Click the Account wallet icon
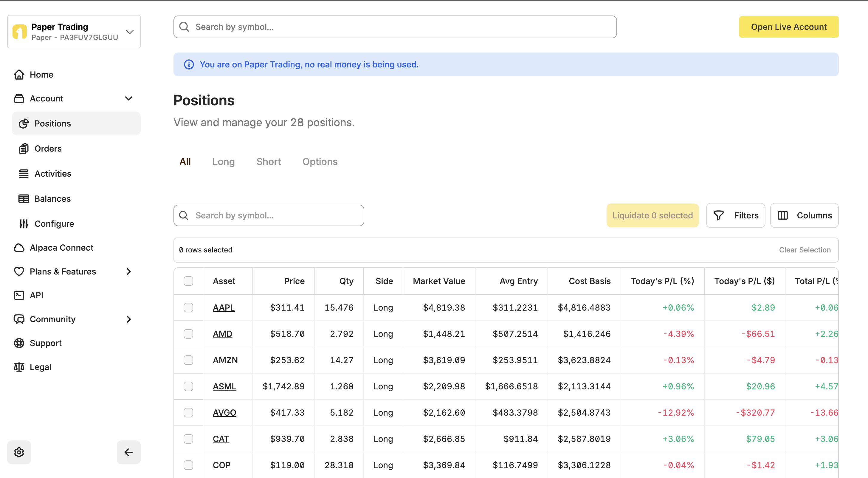Viewport: 868px width, 478px height. tap(19, 98)
